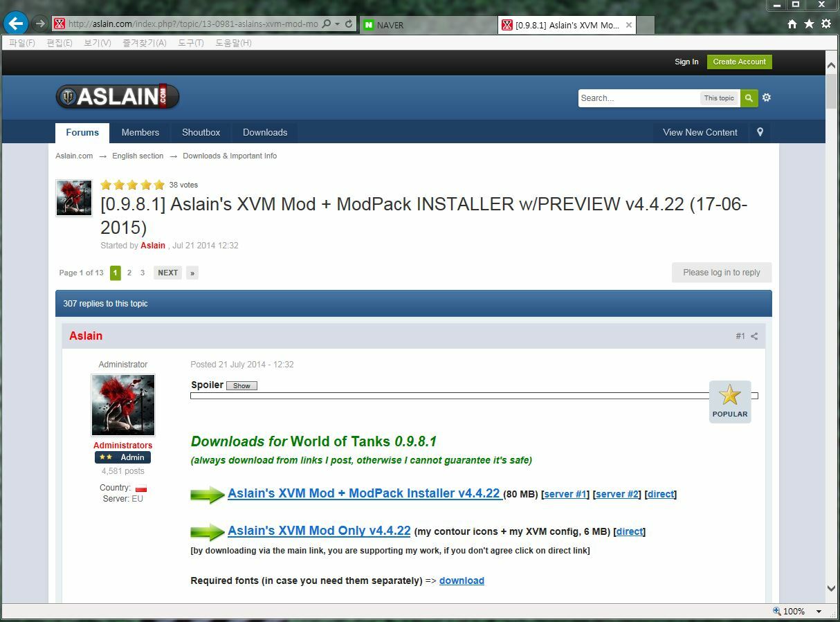Click English section breadcrumb link
Screen dimensions: 840x622
(138, 156)
